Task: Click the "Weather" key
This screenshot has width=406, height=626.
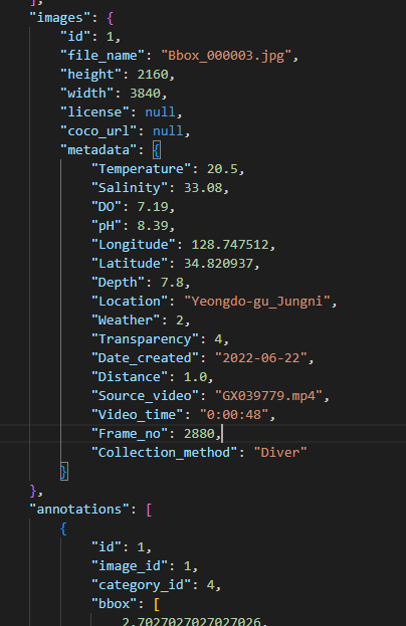Action: coord(126,320)
